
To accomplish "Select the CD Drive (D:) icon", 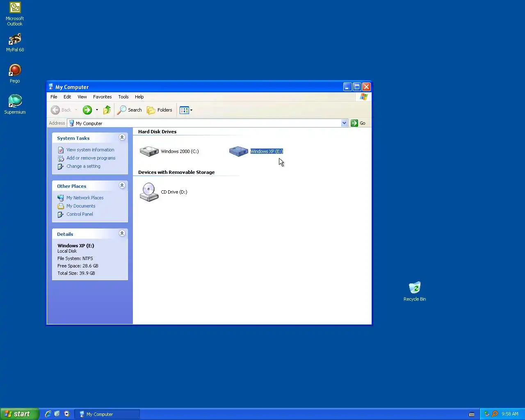I will tap(149, 192).
